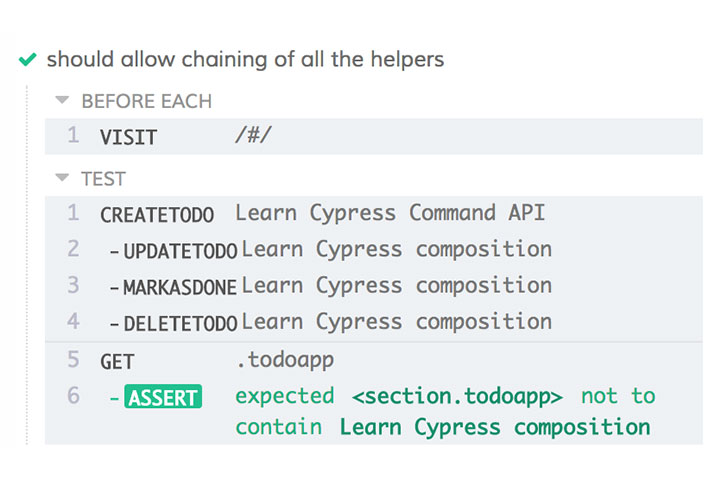This screenshot has width=715, height=480.
Task: Click '<section.todoapp>' in the assertion message
Action: point(457,396)
